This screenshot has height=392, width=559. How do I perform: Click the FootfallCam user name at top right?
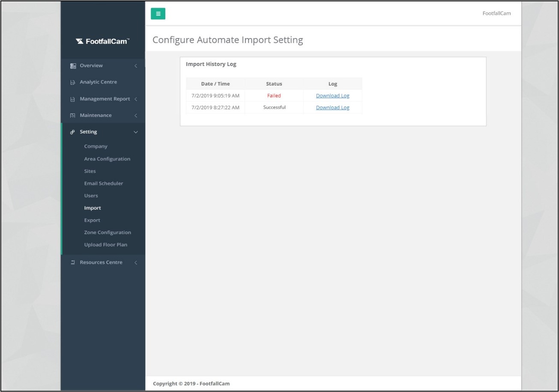[x=496, y=13]
